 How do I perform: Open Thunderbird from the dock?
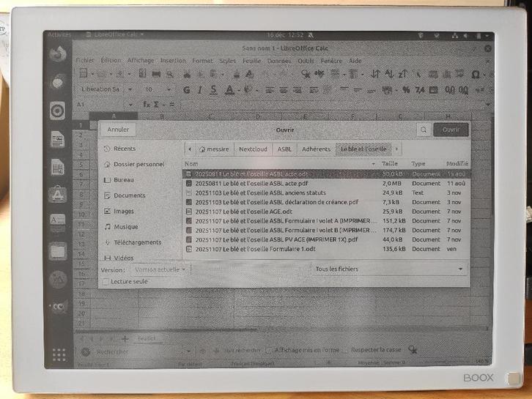[57, 82]
